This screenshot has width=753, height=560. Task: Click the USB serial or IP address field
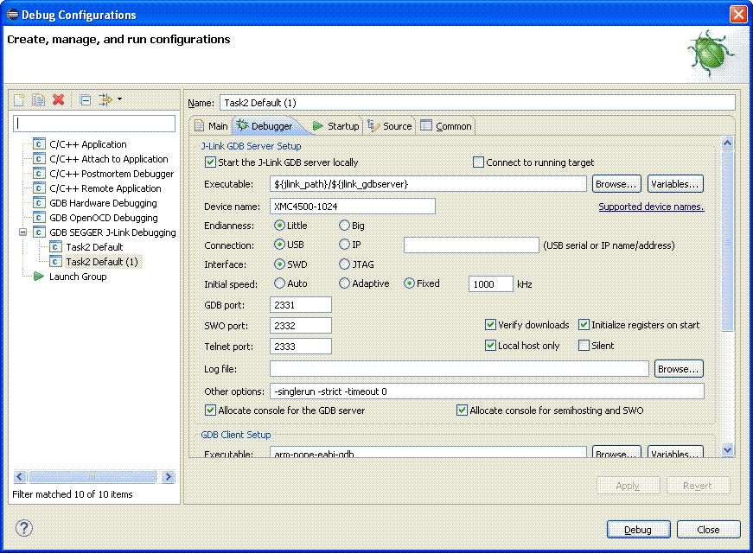pos(471,245)
